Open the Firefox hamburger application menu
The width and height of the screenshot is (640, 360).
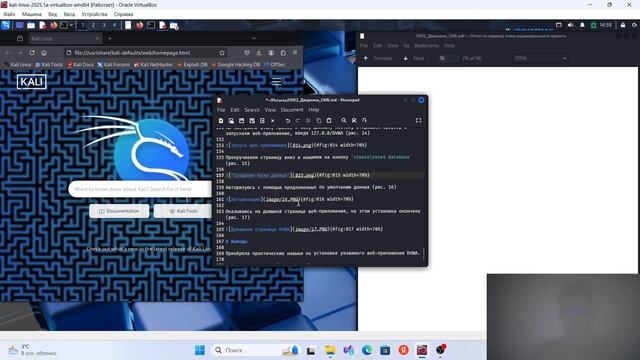coord(295,53)
